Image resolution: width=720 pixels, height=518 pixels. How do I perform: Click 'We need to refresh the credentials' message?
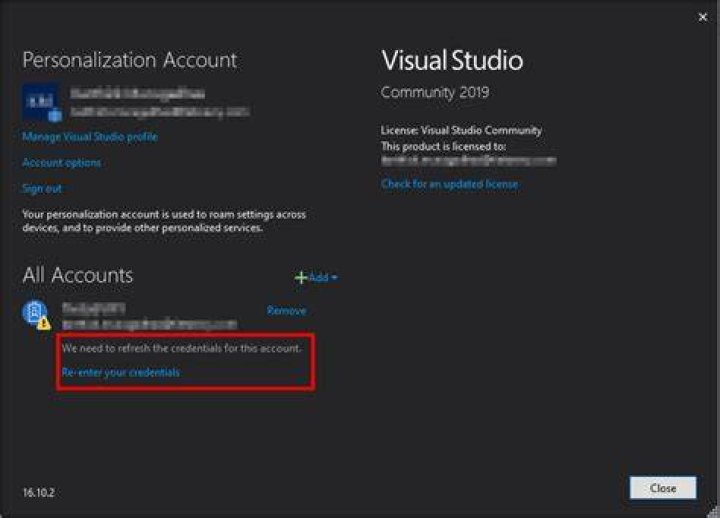pos(182,348)
